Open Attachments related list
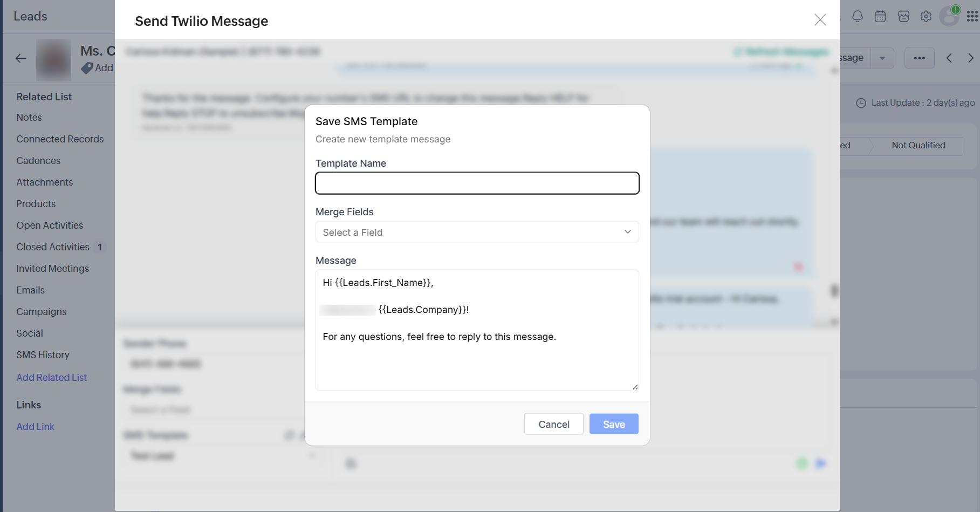 45,182
